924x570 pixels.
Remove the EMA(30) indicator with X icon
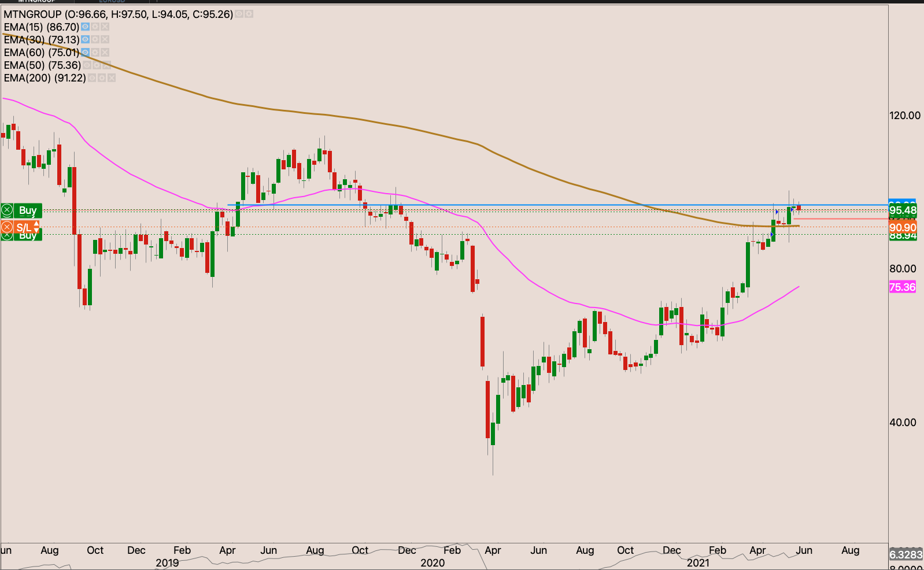(x=105, y=39)
